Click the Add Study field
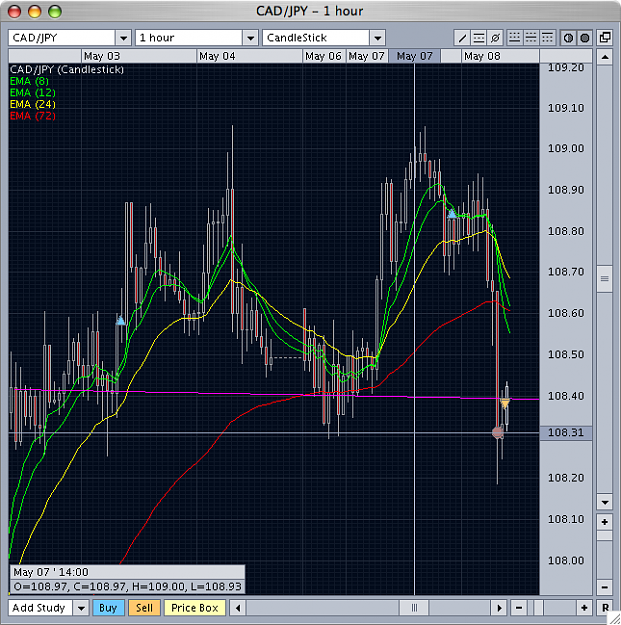The image size is (621, 625). tap(40, 608)
